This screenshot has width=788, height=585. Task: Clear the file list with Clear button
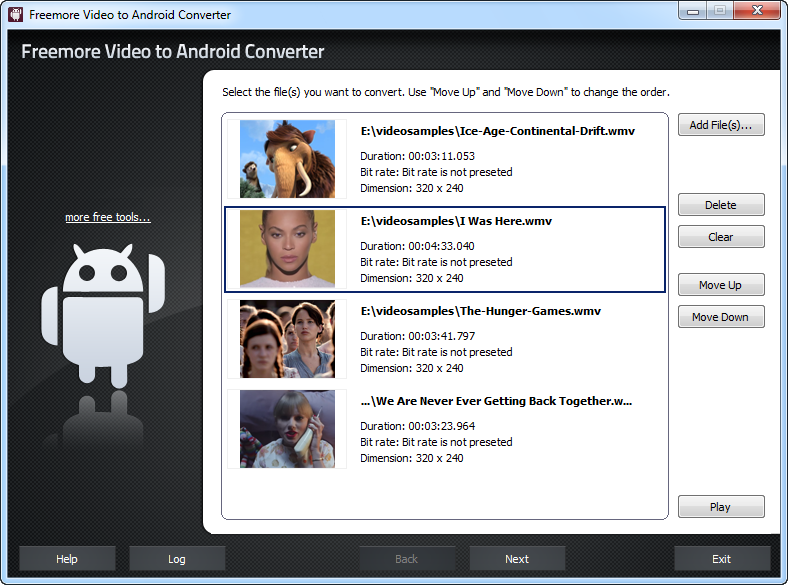721,237
